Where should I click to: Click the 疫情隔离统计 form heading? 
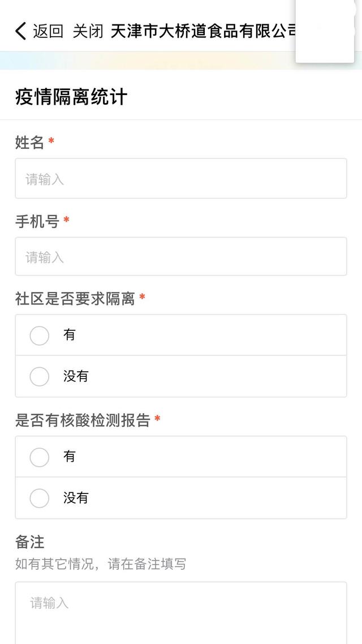pos(71,97)
